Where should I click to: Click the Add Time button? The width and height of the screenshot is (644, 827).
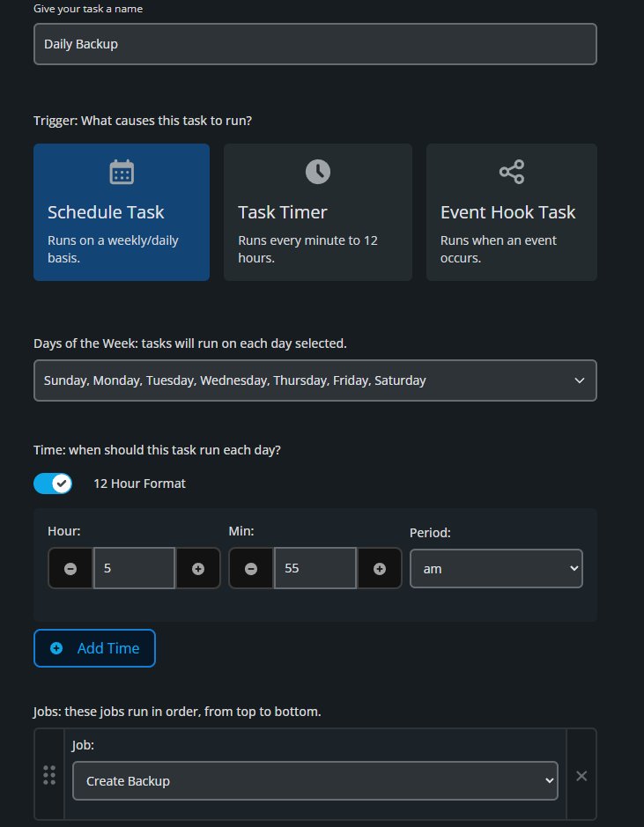coord(94,648)
